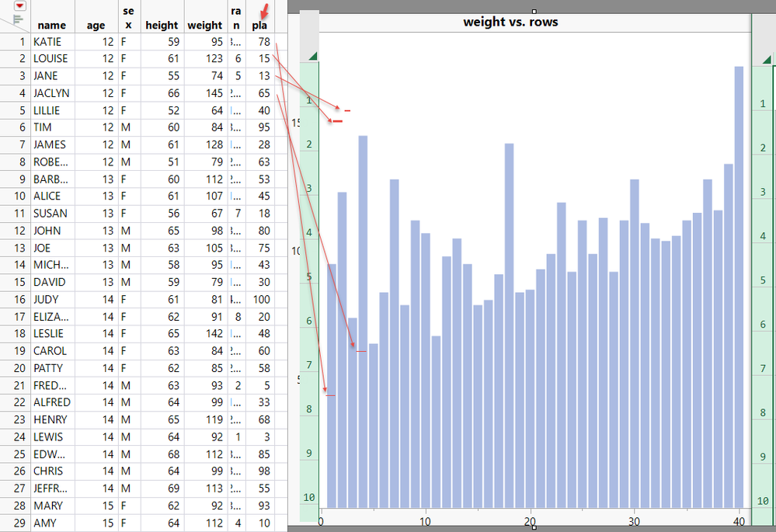Open the red triangle menu above the row numbers
Image resolution: width=776 pixels, height=532 pixels.
(19, 6)
